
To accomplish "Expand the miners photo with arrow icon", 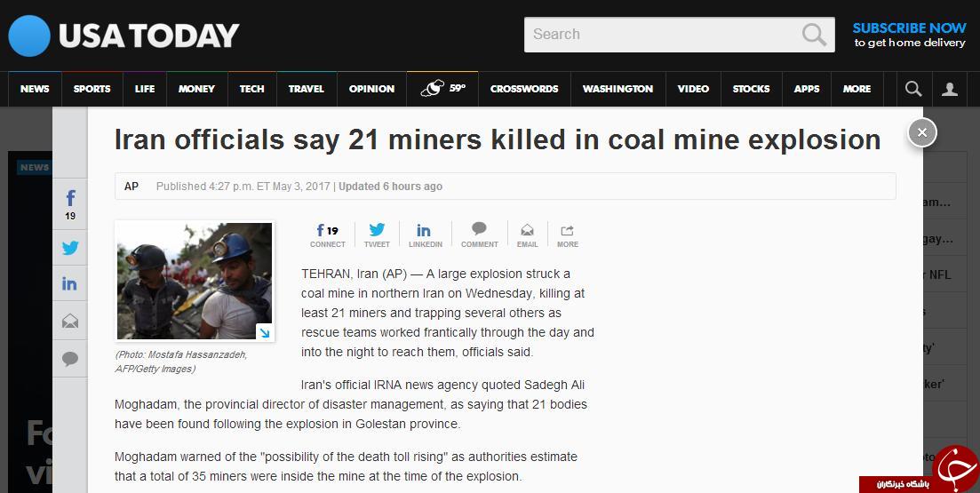I will (x=265, y=333).
